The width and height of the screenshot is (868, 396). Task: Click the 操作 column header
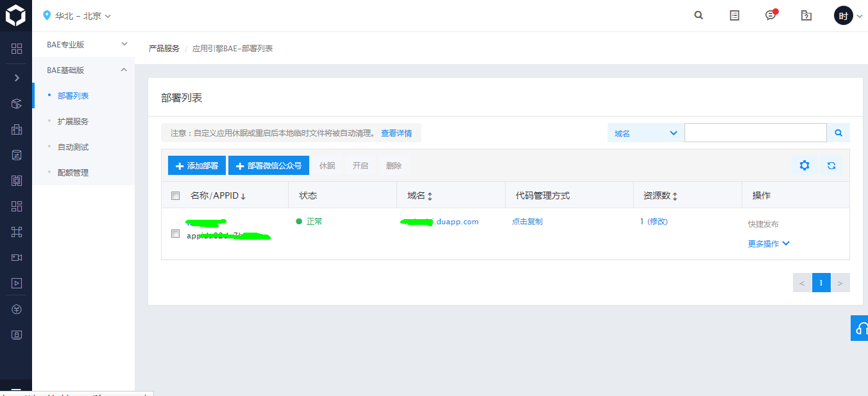tap(762, 195)
